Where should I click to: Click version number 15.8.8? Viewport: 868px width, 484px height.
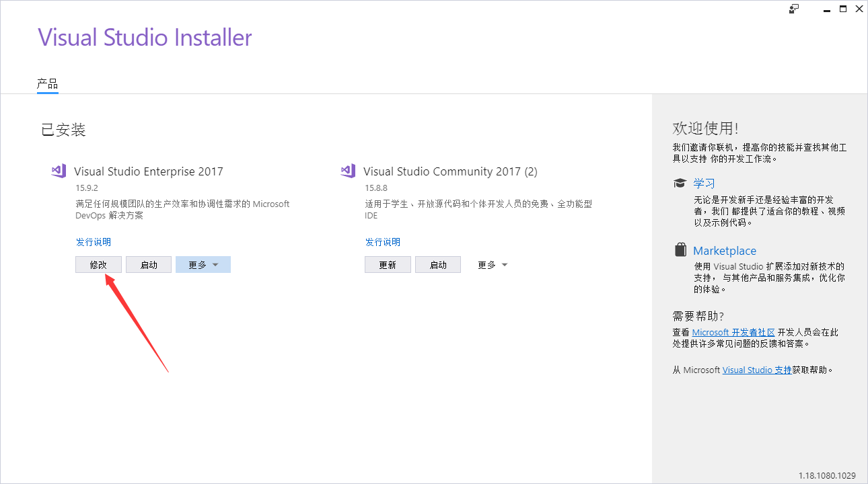click(376, 188)
